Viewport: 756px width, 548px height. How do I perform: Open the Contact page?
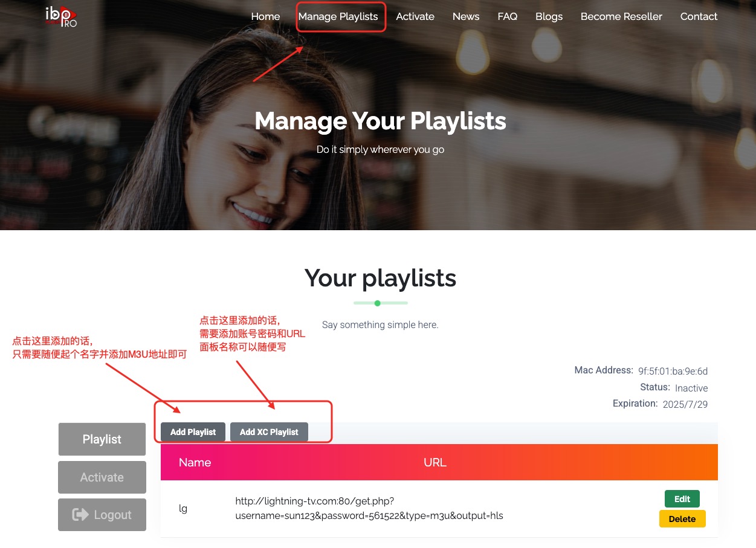699,16
